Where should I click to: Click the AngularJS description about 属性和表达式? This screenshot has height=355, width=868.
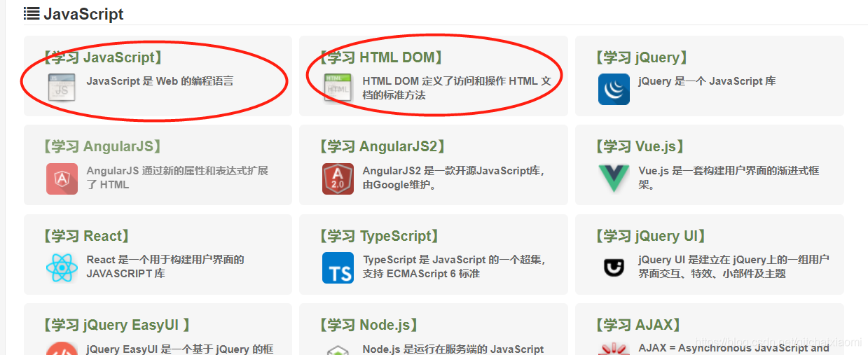click(x=177, y=178)
